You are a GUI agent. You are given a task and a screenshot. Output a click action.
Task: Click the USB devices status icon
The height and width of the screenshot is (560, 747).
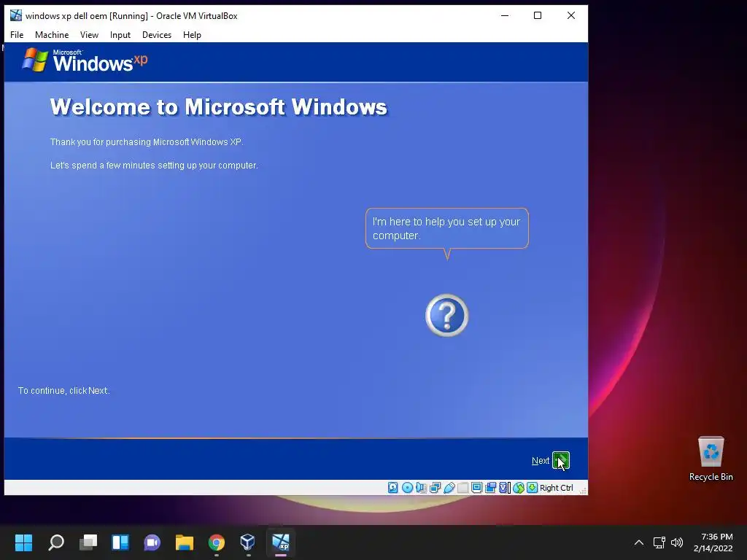click(449, 488)
